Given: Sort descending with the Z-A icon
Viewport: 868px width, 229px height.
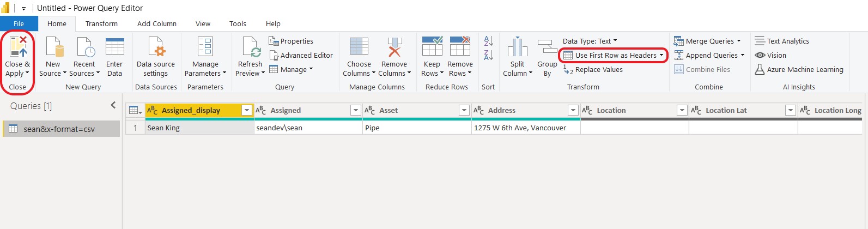Looking at the screenshot, I should (x=489, y=55).
